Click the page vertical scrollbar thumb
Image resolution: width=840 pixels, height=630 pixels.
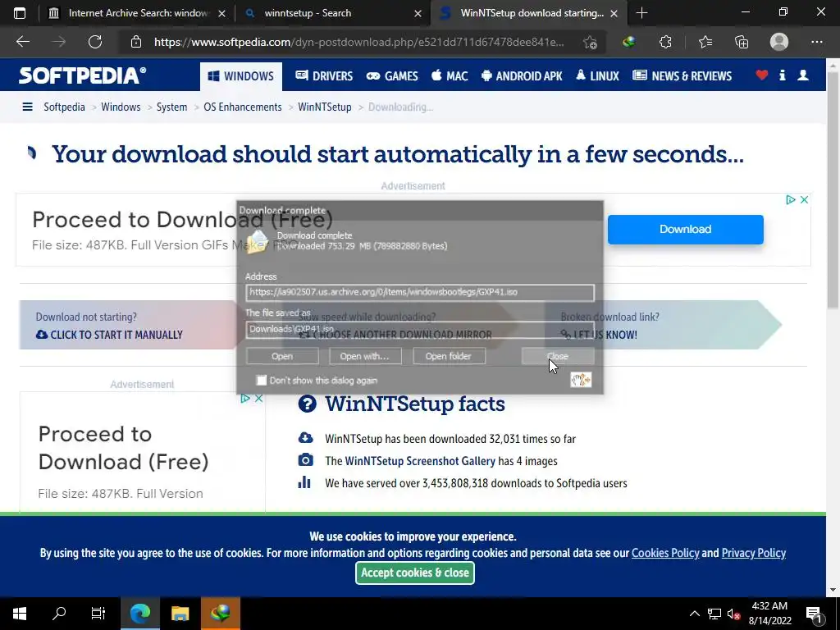(833, 190)
